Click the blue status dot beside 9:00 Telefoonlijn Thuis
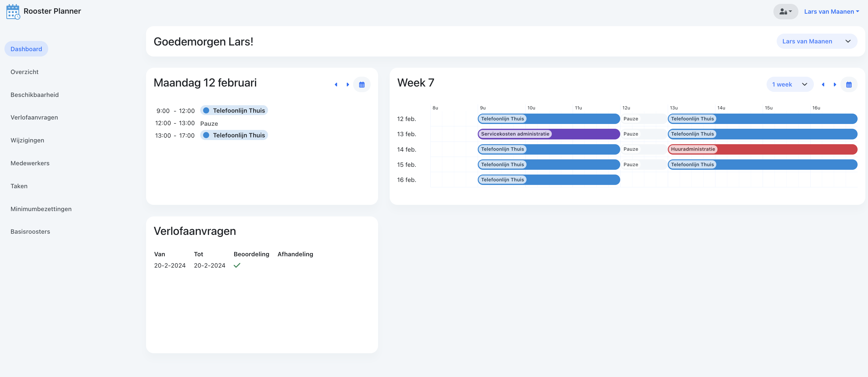Image resolution: width=868 pixels, height=377 pixels. 206,110
